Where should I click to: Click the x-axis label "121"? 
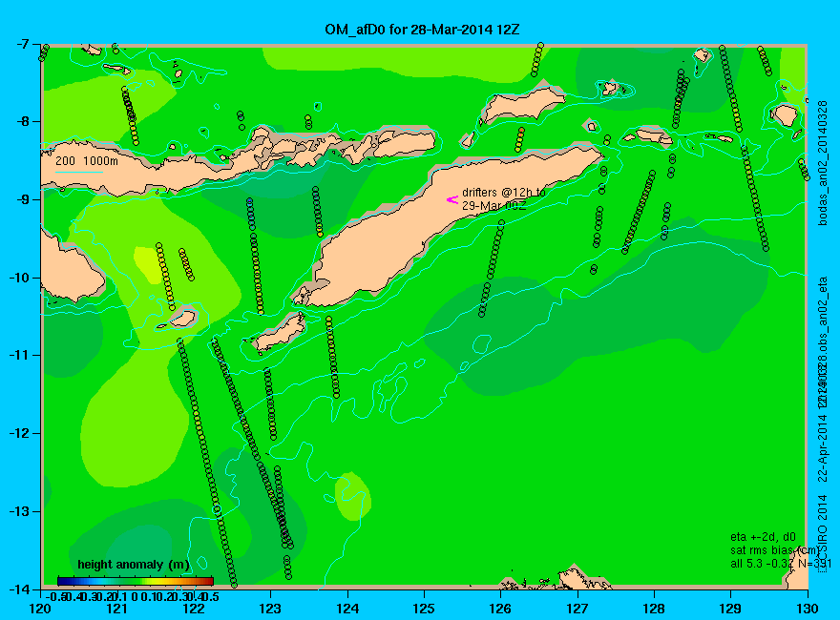pyautogui.click(x=117, y=610)
